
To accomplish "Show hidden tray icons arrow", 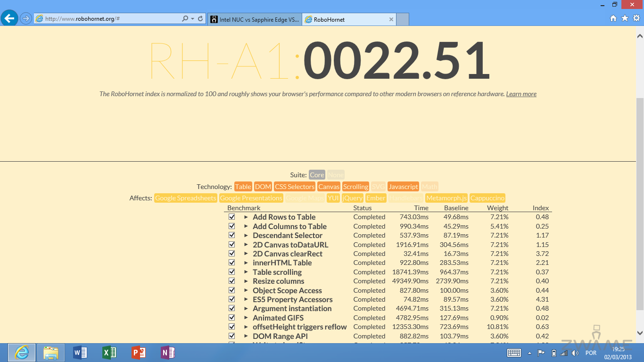I will (529, 353).
